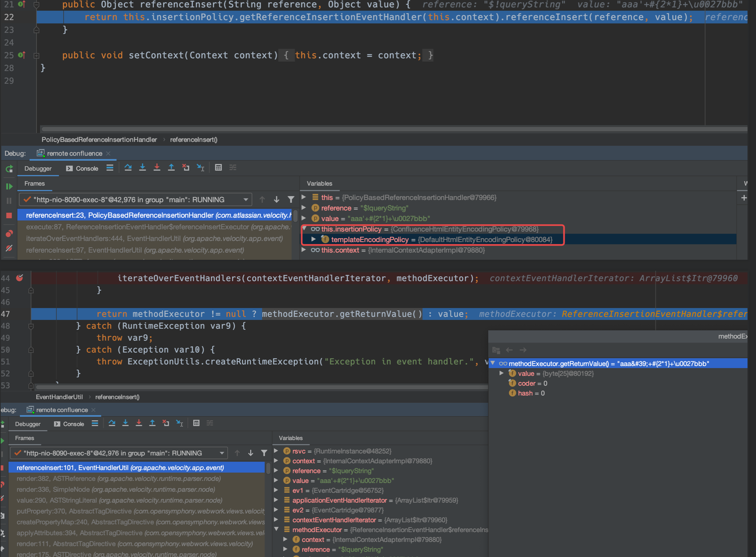Click PolicyBasedReferenceInsertionHandler breadcrumb
This screenshot has height=557, width=756.
click(x=99, y=140)
